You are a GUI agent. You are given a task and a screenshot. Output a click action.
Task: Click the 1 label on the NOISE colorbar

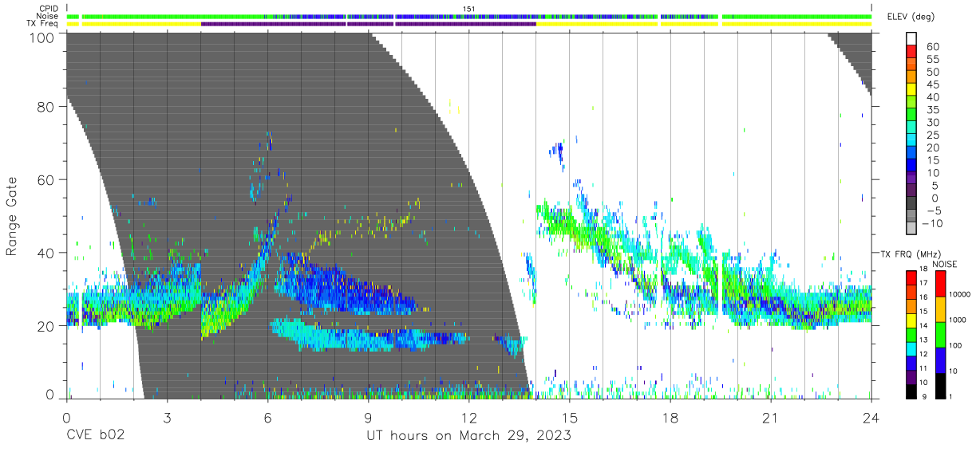(950, 398)
